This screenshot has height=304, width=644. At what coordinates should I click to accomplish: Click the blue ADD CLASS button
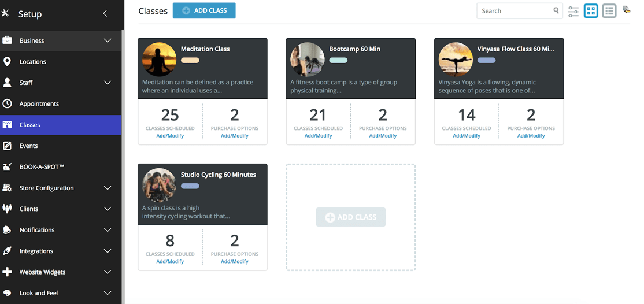coord(204,10)
